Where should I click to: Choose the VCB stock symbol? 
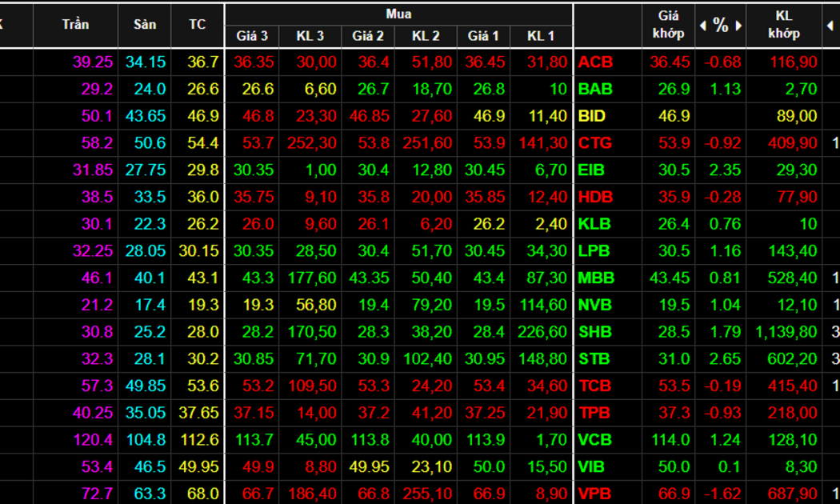click(594, 440)
